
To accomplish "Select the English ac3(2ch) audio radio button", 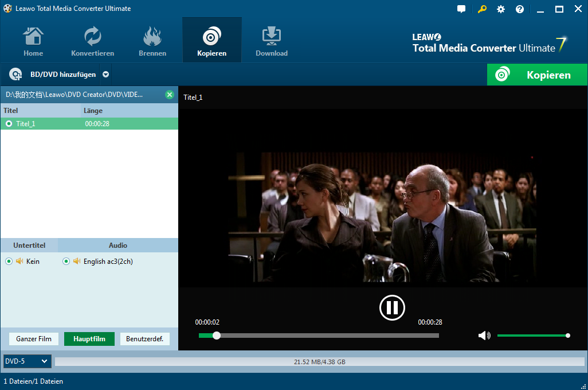I will (x=66, y=262).
